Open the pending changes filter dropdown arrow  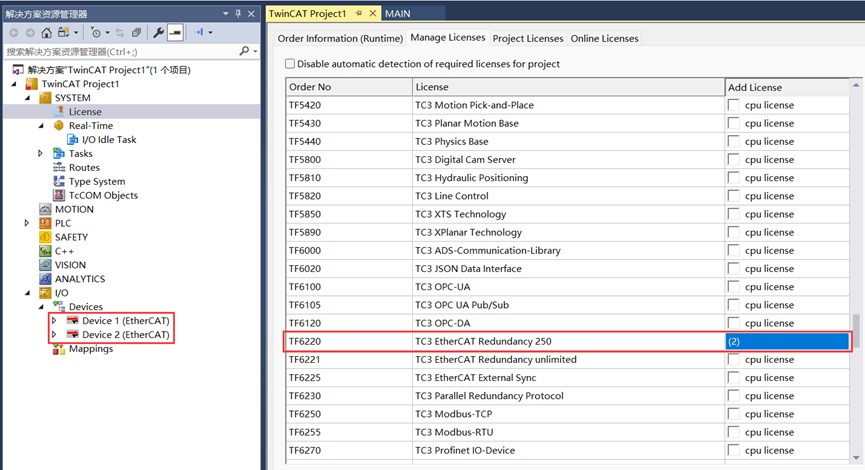coord(108,33)
